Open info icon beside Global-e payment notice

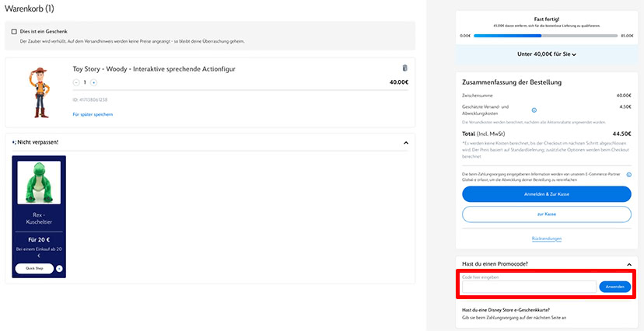click(x=628, y=175)
